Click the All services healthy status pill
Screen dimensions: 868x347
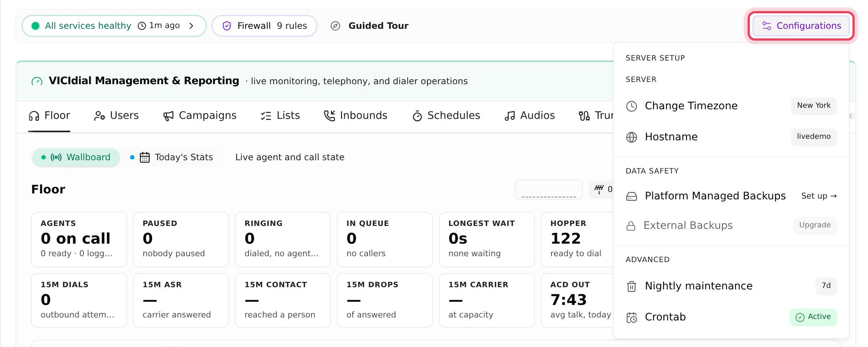[114, 26]
